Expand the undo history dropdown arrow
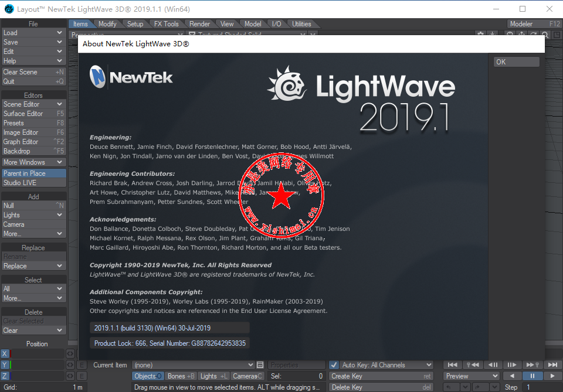 point(465,387)
